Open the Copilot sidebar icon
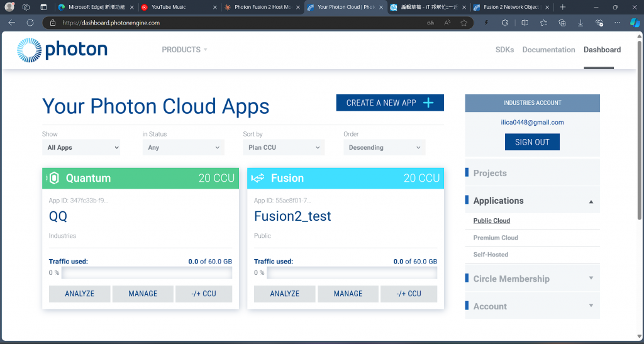 click(636, 23)
